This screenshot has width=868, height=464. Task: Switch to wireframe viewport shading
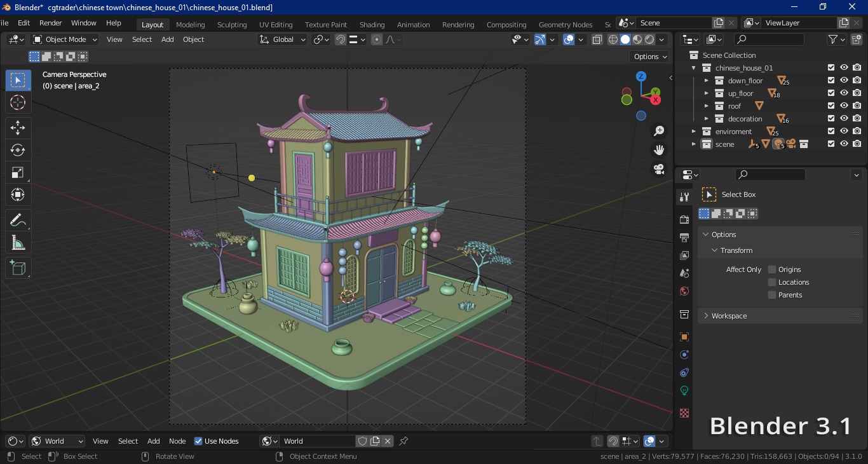(x=613, y=39)
